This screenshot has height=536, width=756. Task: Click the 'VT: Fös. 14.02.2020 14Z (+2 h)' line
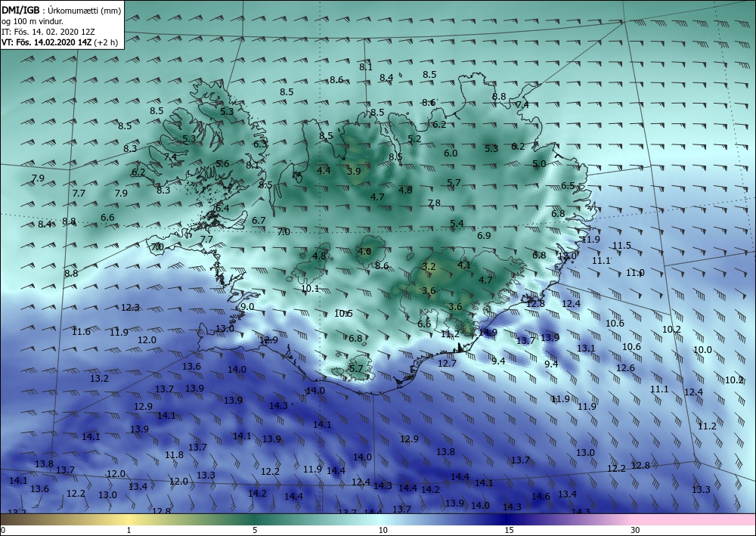pos(59,42)
